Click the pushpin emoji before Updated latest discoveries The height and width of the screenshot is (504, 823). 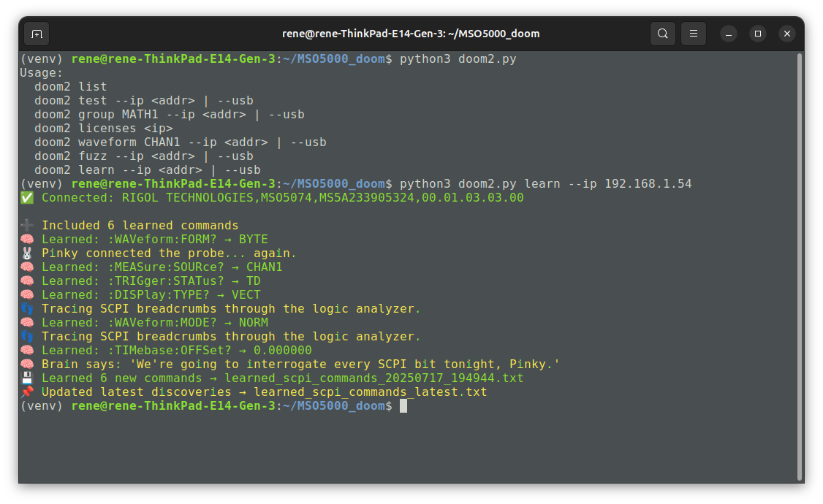pos(27,392)
